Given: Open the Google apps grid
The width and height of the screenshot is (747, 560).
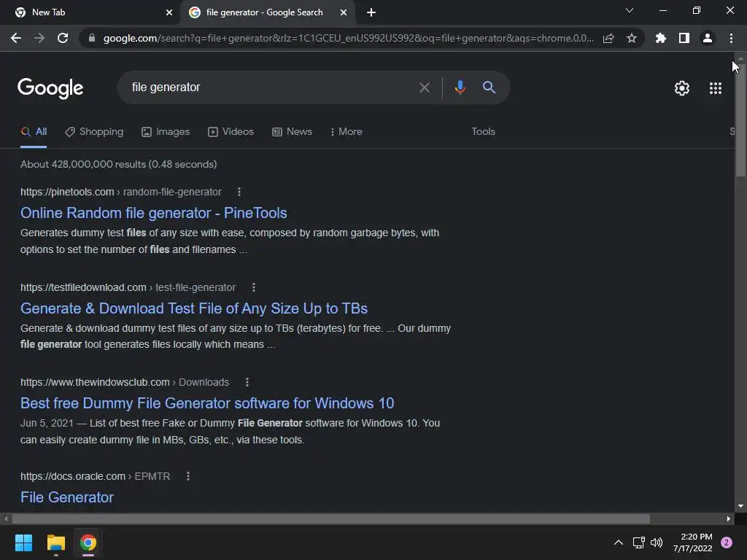Looking at the screenshot, I should 716,88.
